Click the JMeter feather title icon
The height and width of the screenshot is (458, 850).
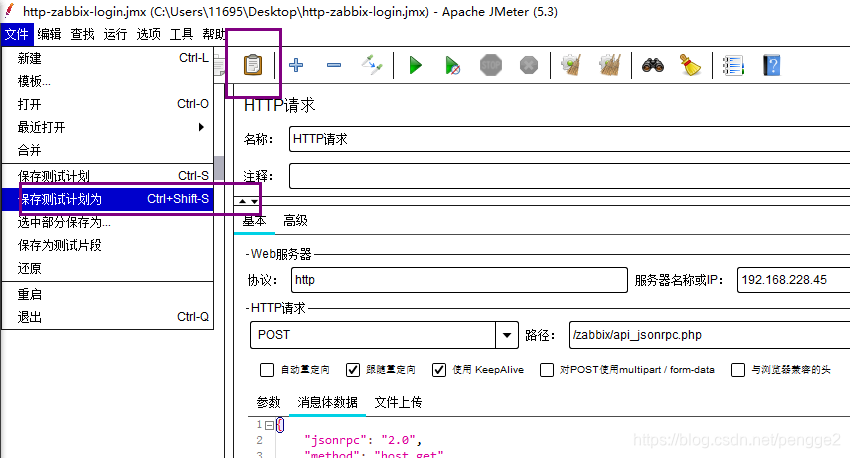pyautogui.click(x=9, y=11)
